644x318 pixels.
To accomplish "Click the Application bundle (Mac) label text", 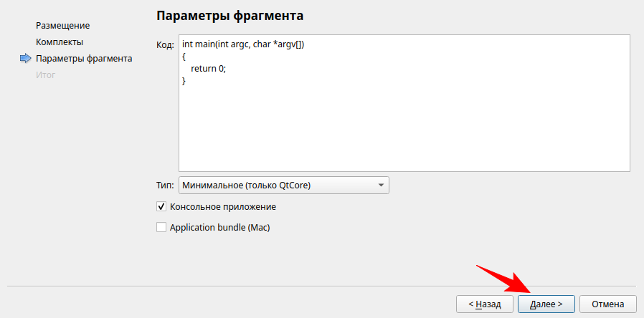I will (x=219, y=227).
